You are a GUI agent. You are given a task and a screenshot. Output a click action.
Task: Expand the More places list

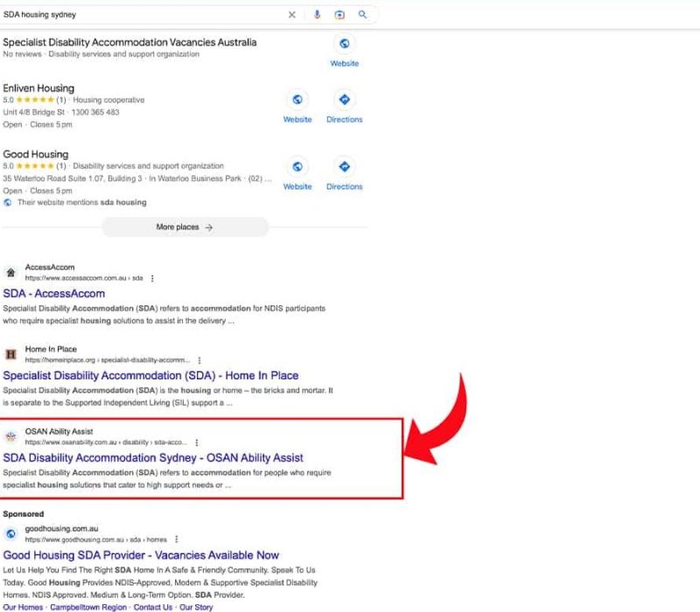coord(185,227)
